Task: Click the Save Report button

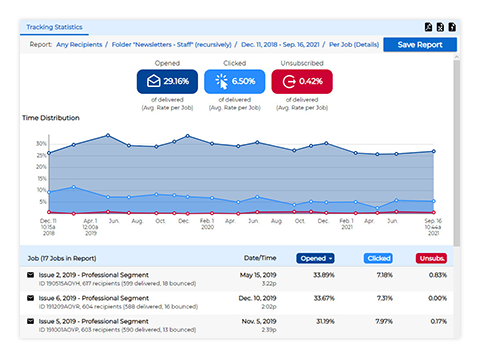Action: point(420,45)
